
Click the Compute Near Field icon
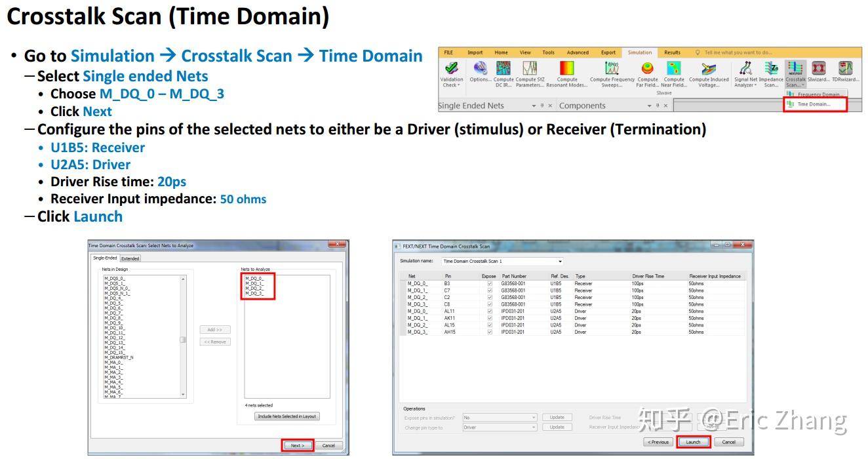[x=674, y=68]
